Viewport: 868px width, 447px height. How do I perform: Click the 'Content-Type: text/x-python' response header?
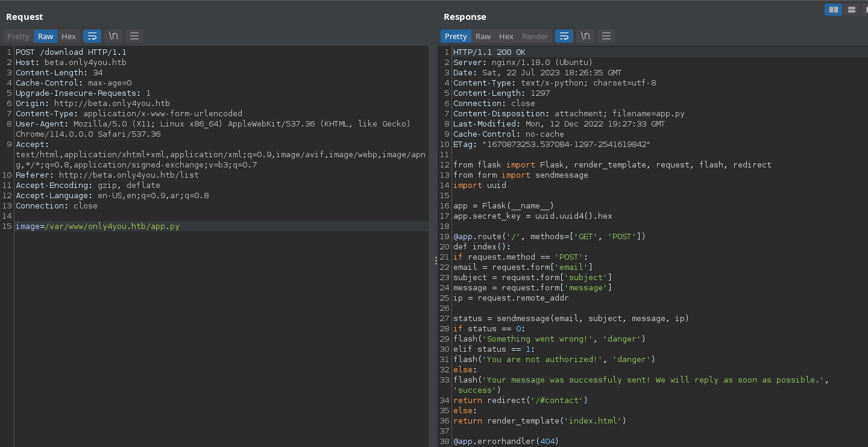pyautogui.click(x=555, y=83)
